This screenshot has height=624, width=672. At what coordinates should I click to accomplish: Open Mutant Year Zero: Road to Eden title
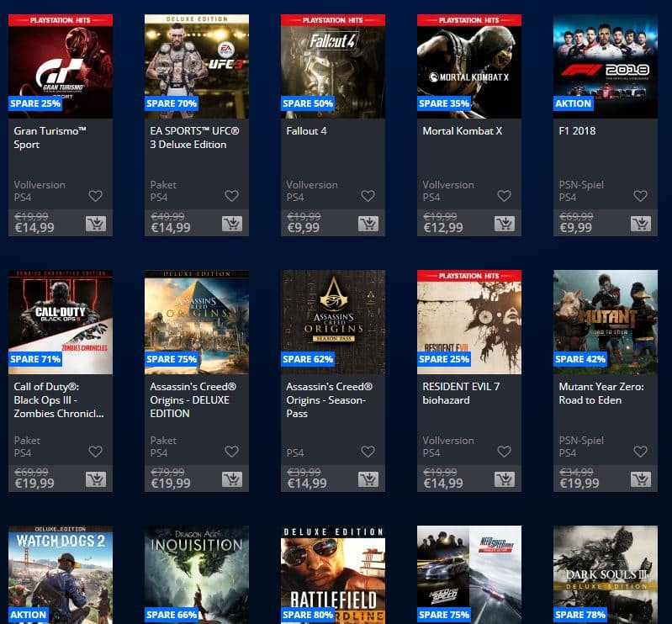(x=601, y=393)
